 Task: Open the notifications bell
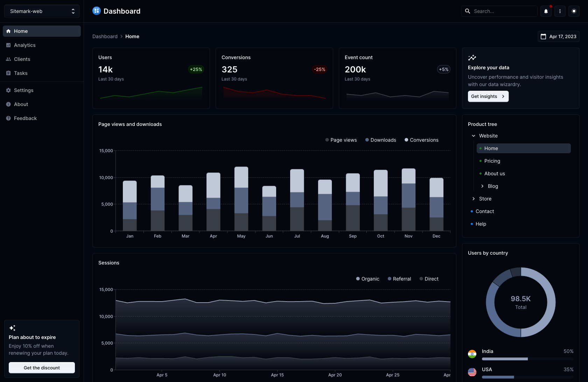[546, 11]
